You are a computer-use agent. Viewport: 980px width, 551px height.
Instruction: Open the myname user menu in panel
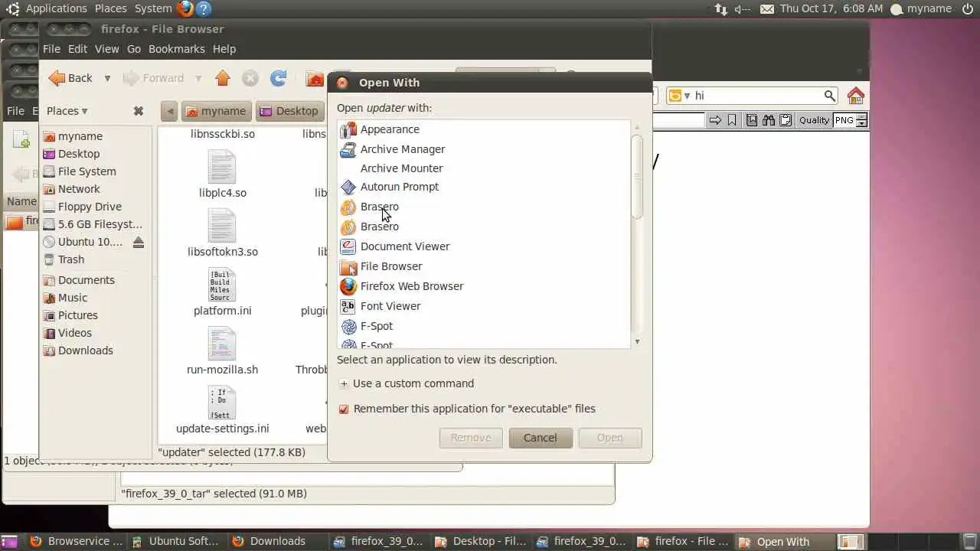point(922,9)
